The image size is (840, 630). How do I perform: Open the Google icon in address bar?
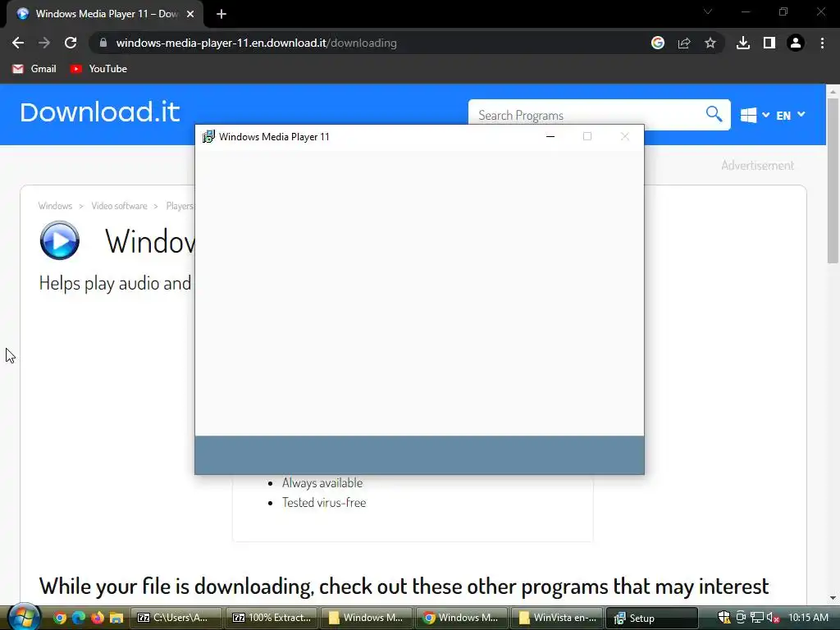(658, 43)
